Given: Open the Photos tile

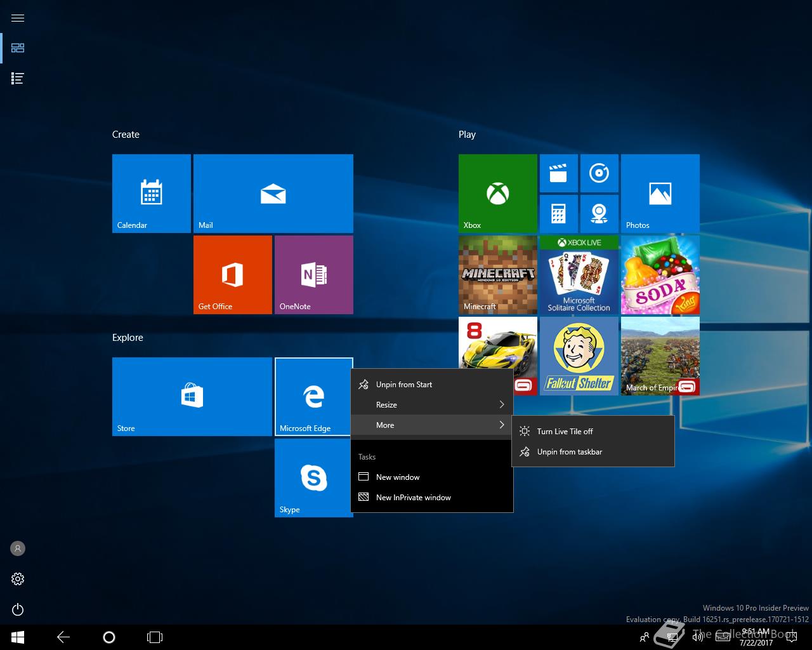Looking at the screenshot, I should pyautogui.click(x=660, y=194).
